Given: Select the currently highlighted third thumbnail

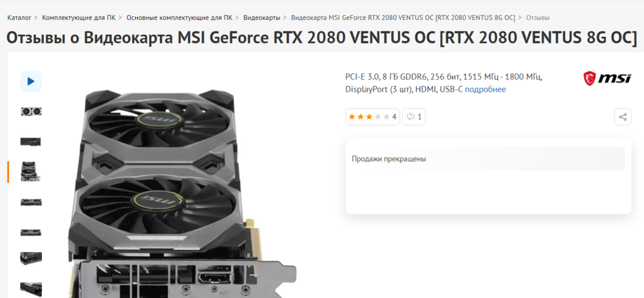Looking at the screenshot, I should pyautogui.click(x=31, y=172).
